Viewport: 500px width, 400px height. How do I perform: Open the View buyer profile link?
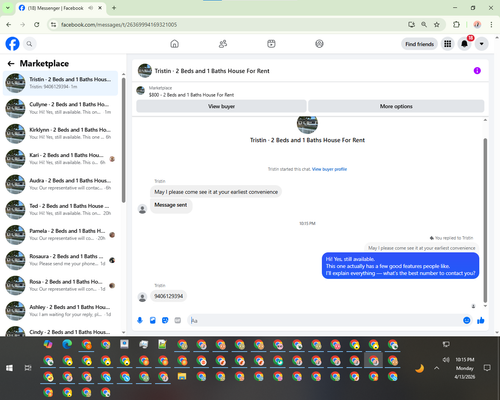329,169
